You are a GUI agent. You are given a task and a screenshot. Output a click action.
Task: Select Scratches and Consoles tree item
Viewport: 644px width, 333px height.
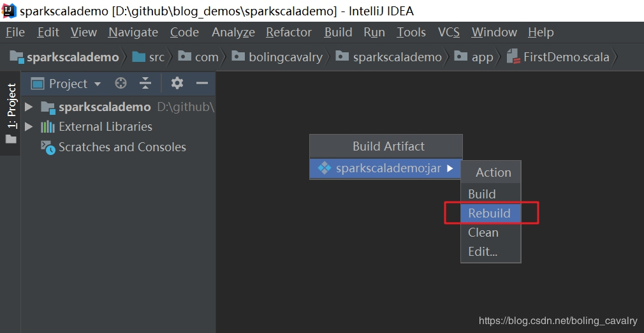pyautogui.click(x=122, y=147)
